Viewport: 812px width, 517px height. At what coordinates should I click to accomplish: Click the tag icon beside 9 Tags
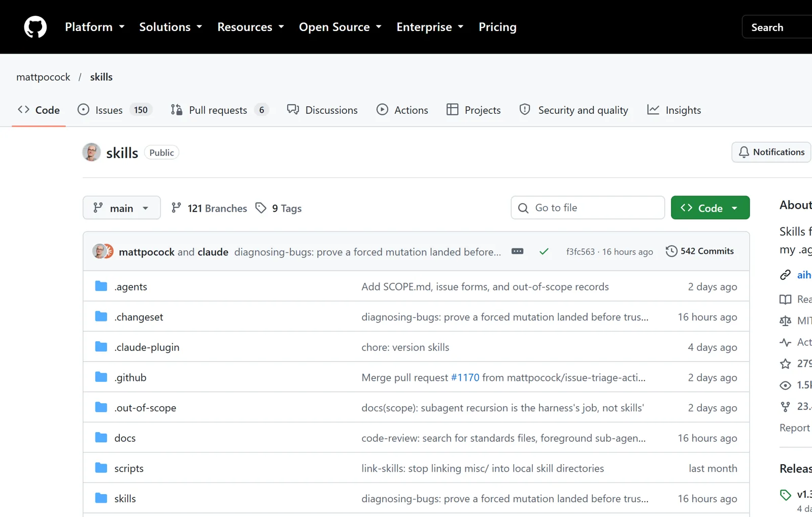coord(261,208)
